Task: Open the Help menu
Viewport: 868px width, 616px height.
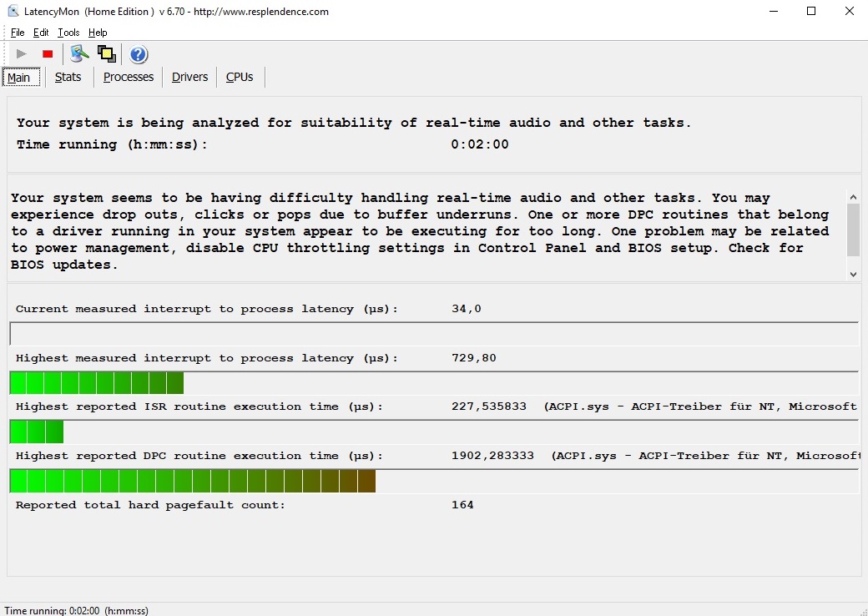Action: (x=98, y=33)
